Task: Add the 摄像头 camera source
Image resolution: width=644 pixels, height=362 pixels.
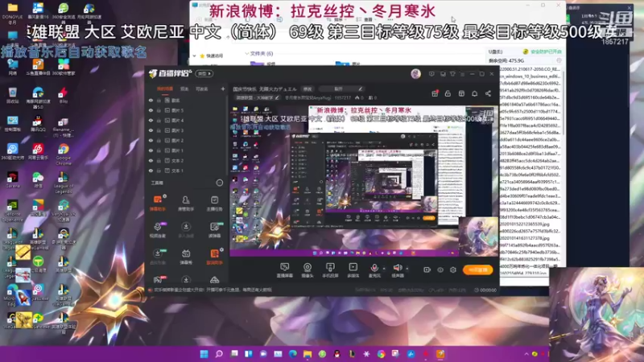Action: tap(308, 270)
